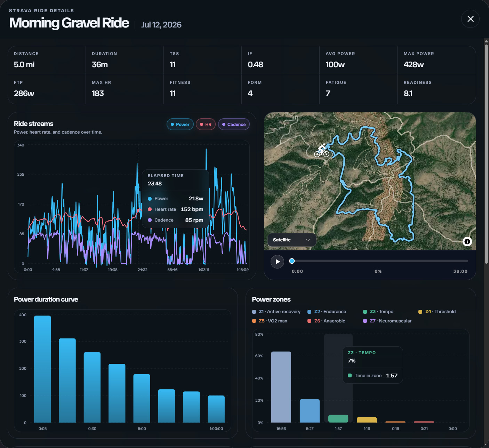Toggle the Power stream chip
Screen dimensions: 489x448
click(x=180, y=124)
